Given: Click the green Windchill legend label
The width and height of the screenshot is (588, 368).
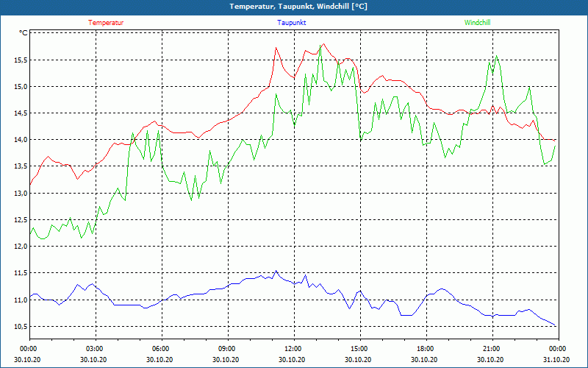Looking at the screenshot, I should pos(477,23).
